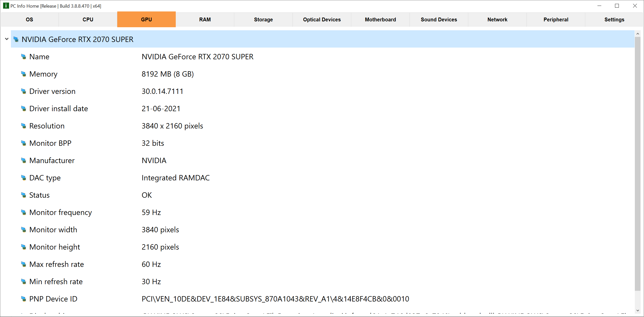
Task: Click the date value 21-06-2021
Action: [161, 109]
